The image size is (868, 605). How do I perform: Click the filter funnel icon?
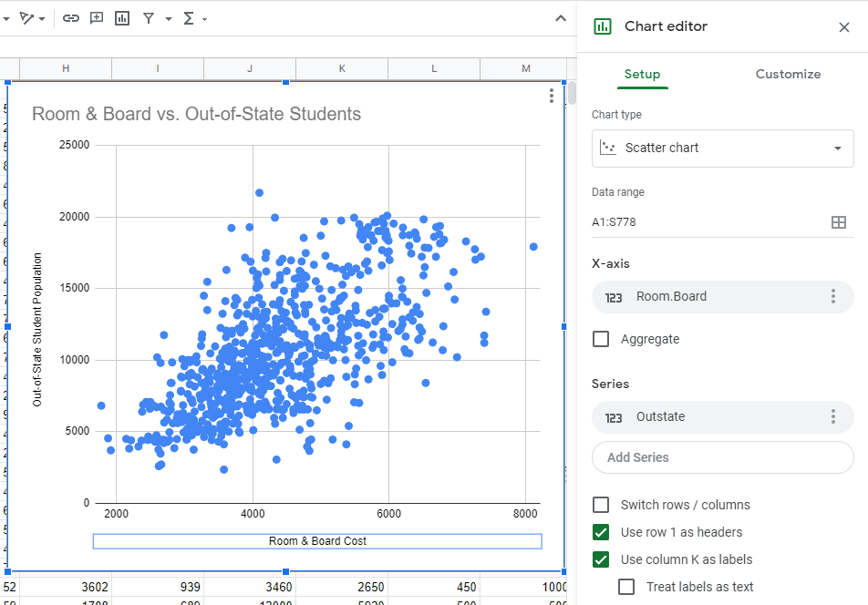pos(149,18)
